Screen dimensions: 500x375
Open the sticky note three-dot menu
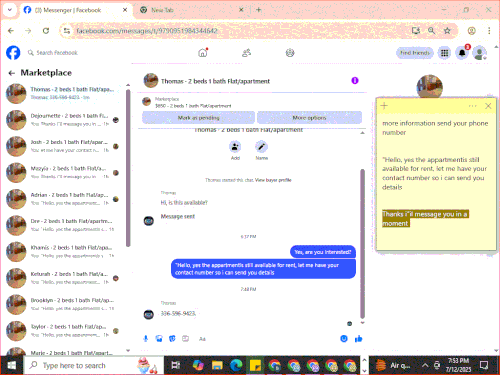pyautogui.click(x=472, y=106)
